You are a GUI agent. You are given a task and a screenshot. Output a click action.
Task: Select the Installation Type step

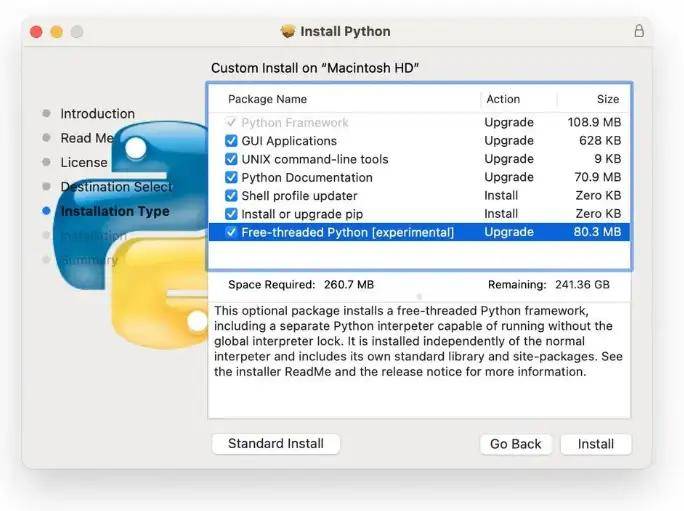pos(115,211)
